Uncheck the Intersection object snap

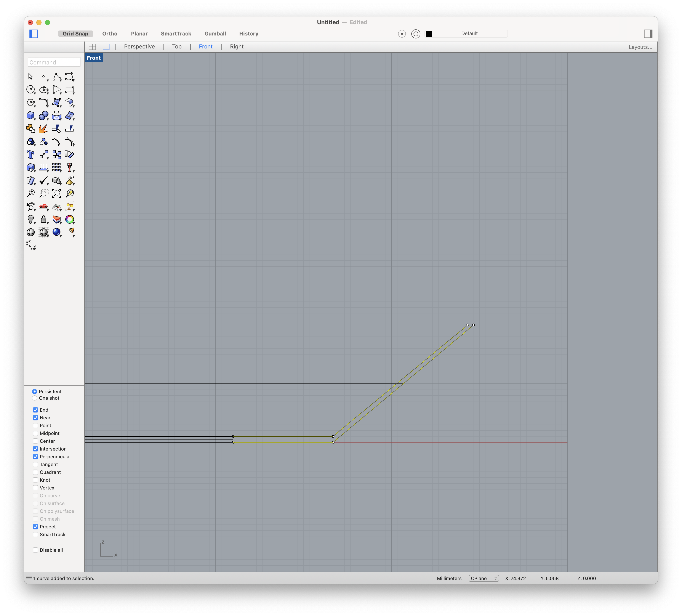[x=35, y=449]
